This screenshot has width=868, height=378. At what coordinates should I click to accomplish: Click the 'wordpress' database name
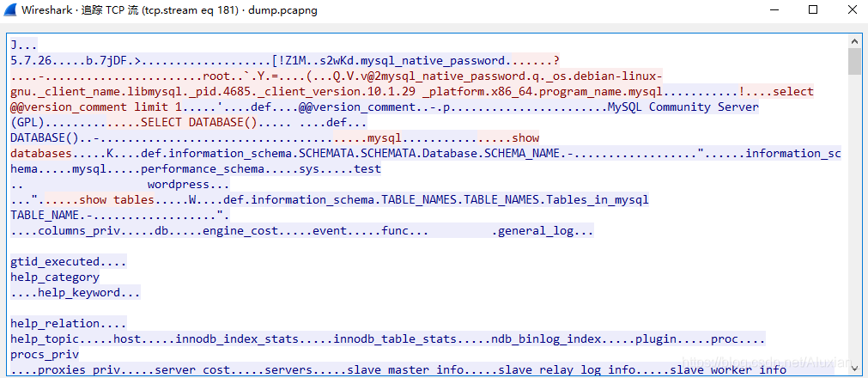pyautogui.click(x=179, y=185)
